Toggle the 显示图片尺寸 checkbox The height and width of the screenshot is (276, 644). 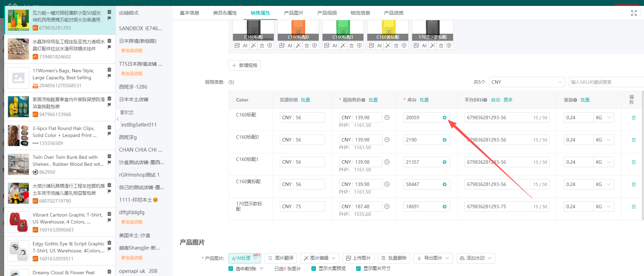pos(359,268)
